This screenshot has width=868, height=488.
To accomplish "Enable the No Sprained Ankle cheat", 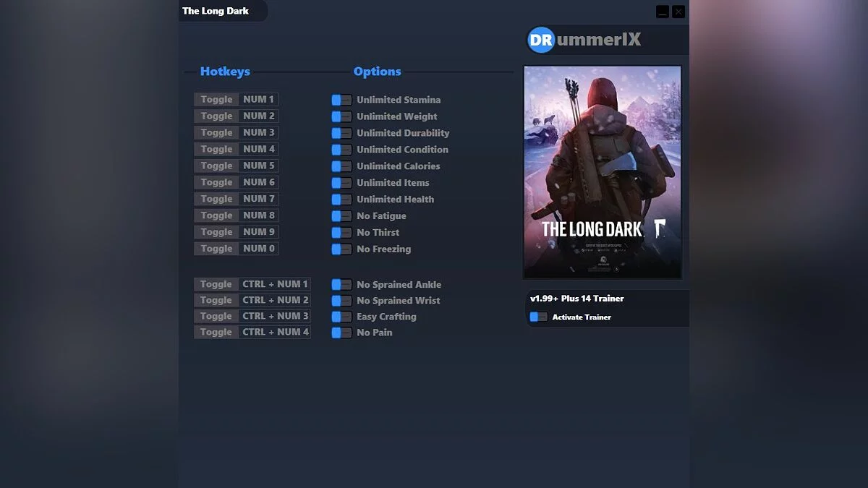I will point(340,284).
